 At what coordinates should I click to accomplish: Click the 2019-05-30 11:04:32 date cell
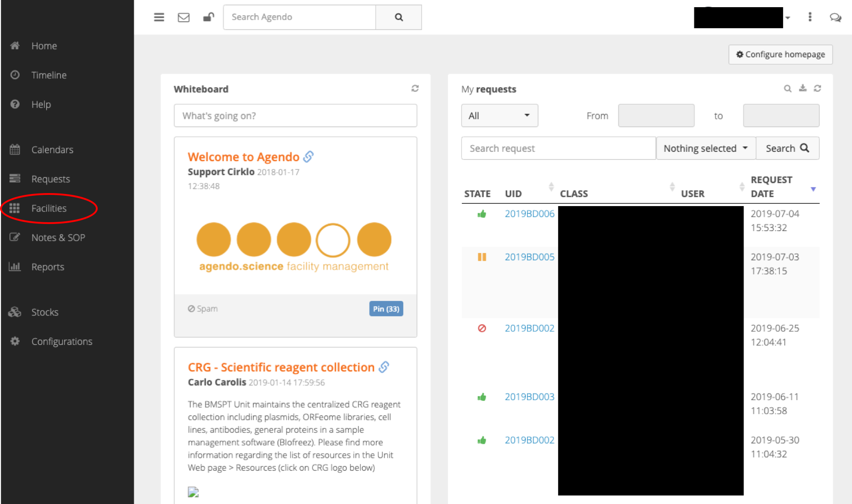point(775,447)
